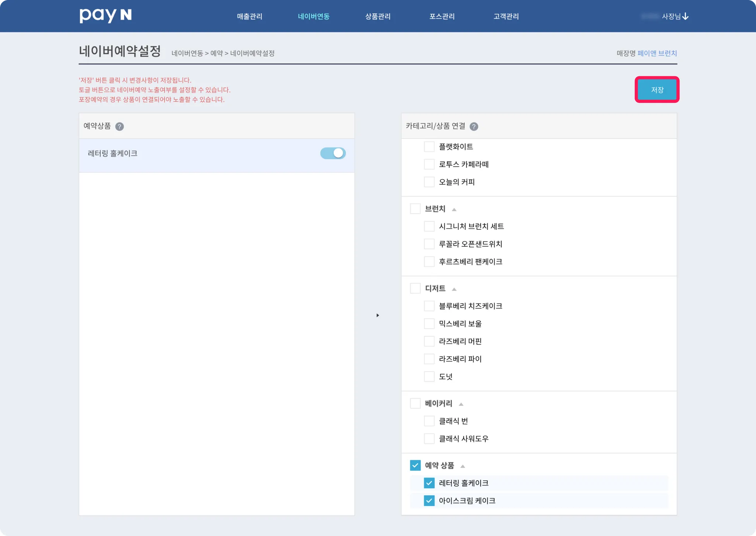
Task: Toggle 레터링 홀케이크 Naver reservation exposure
Action: [333, 153]
